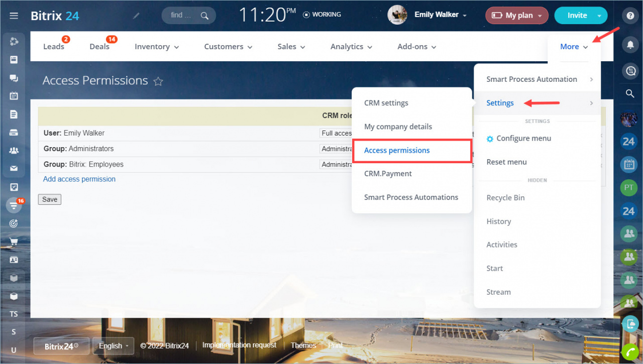Open the CRM funnel icon with badge 16
The image size is (643, 364).
coord(14,205)
